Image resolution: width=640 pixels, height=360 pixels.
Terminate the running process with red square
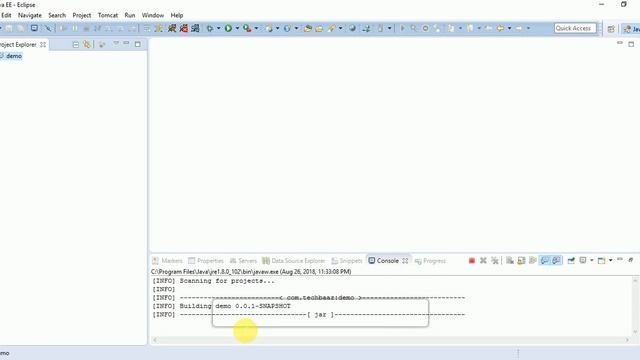tap(471, 260)
